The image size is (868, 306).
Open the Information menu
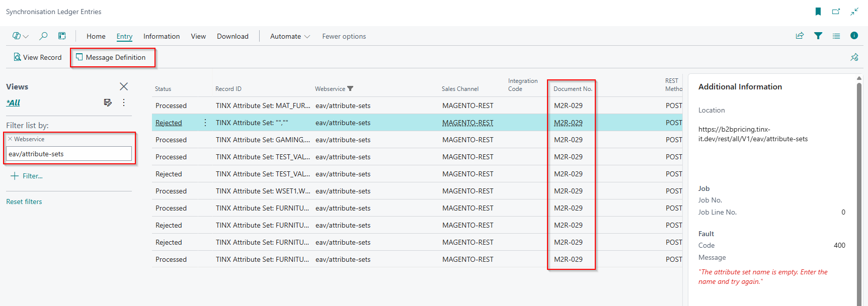[x=162, y=36]
